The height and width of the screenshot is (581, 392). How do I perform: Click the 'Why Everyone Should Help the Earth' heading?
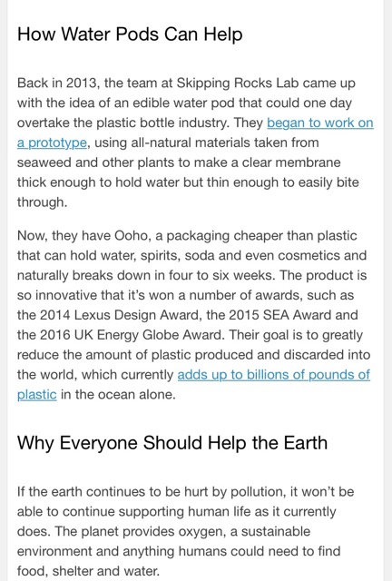click(172, 443)
